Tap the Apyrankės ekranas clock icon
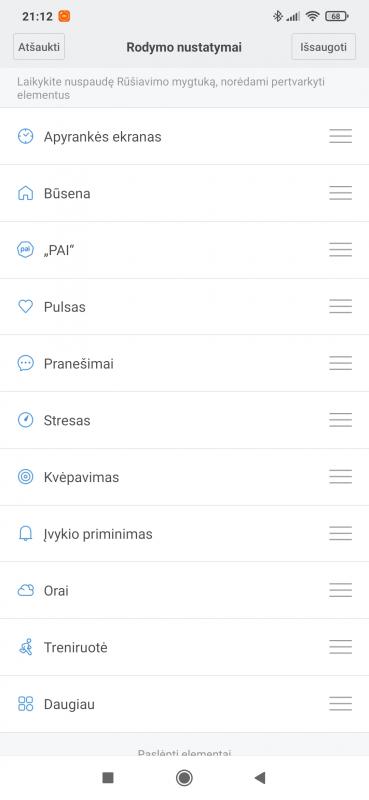The width and height of the screenshot is (369, 800). 26,136
